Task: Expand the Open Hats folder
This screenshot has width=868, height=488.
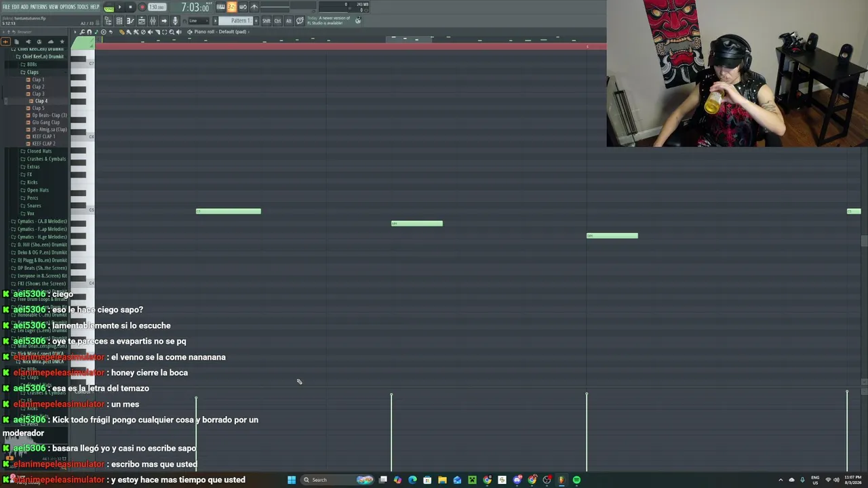Action: (37, 190)
